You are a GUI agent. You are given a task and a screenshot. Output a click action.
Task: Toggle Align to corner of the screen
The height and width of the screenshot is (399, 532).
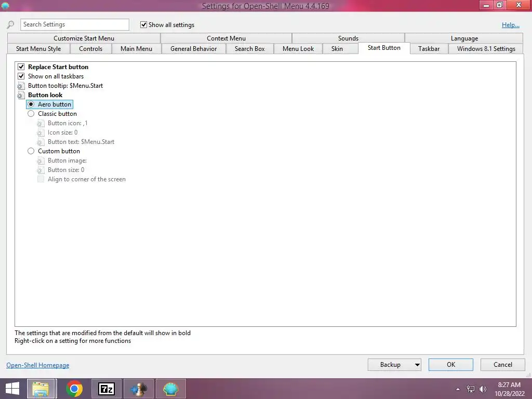pos(41,179)
